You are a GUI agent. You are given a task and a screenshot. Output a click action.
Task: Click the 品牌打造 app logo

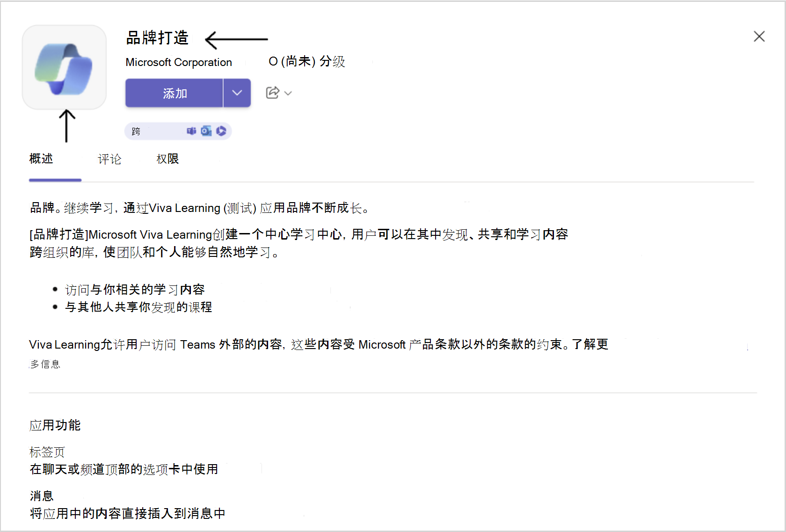click(x=64, y=67)
